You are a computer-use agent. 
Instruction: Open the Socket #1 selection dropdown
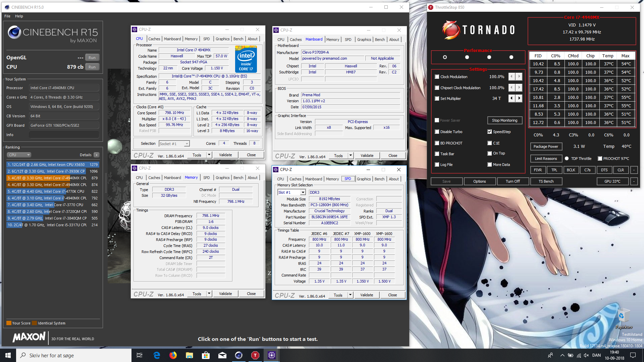(187, 144)
